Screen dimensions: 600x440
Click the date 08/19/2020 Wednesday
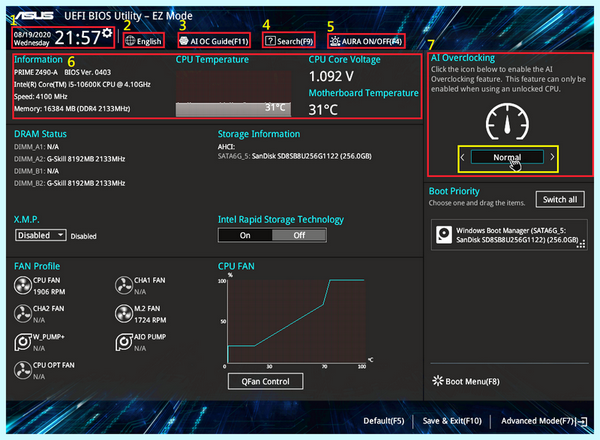click(33, 39)
